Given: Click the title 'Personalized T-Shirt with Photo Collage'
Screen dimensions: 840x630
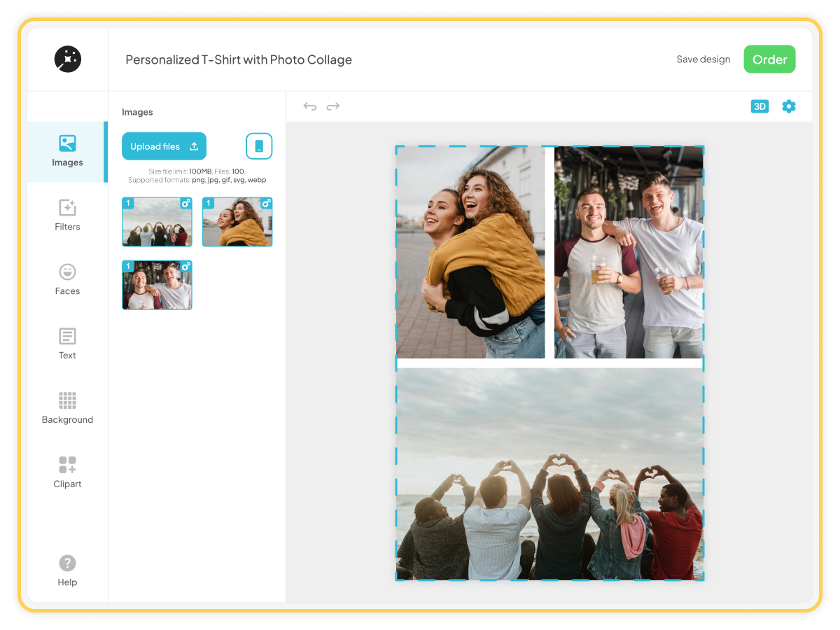Looking at the screenshot, I should coord(239,59).
